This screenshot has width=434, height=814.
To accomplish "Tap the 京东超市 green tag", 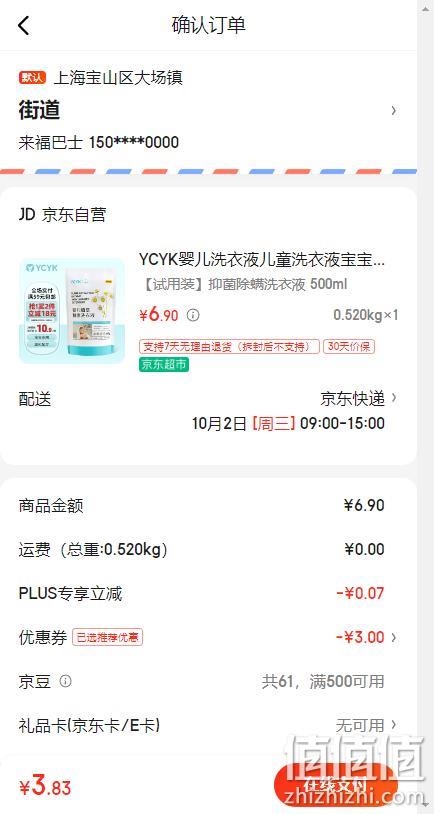I will [x=164, y=364].
